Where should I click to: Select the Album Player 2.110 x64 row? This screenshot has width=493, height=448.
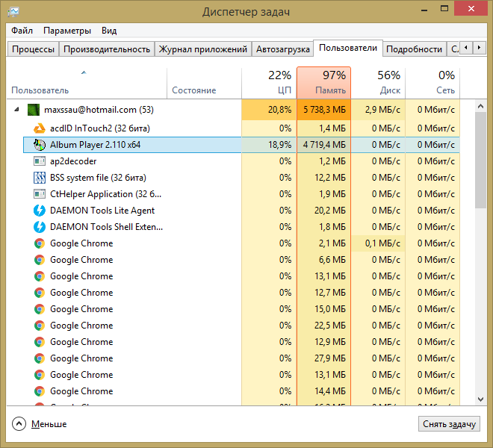[x=241, y=145]
